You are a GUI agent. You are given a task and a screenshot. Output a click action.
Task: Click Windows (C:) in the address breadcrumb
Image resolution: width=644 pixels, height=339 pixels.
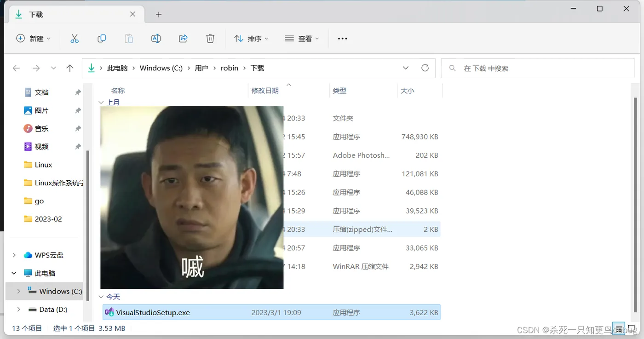161,68
